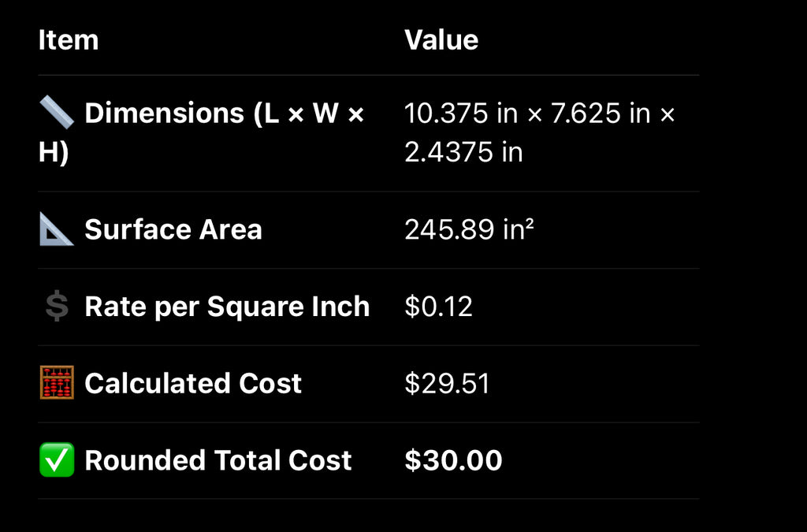The height and width of the screenshot is (532, 807).
Task: Click the Rounded Total Cost label
Action: pyautogui.click(x=218, y=460)
